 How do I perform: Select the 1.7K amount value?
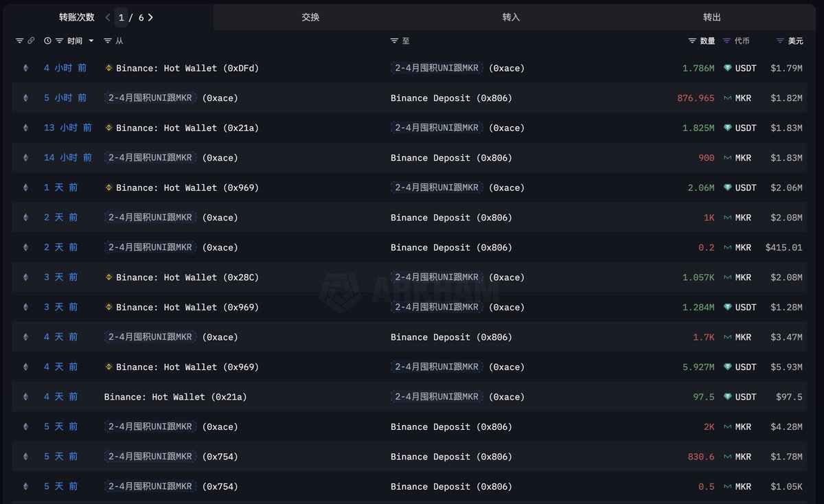(704, 337)
